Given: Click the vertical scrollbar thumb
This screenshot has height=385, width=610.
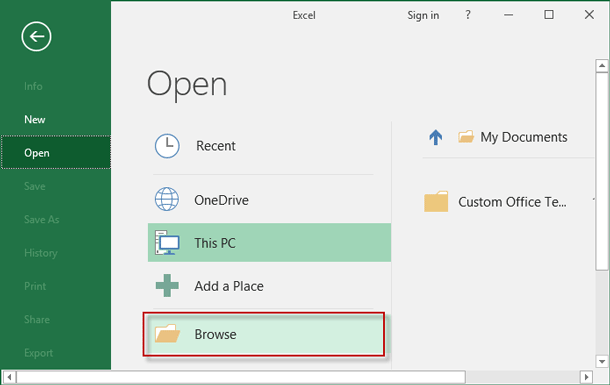Looking at the screenshot, I should pos(602,171).
